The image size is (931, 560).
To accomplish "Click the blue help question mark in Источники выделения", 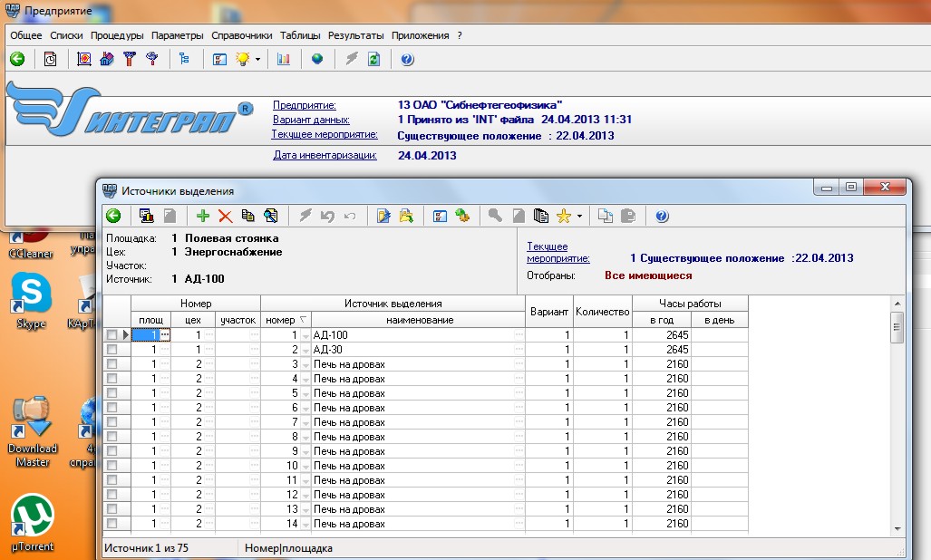I will tap(662, 216).
